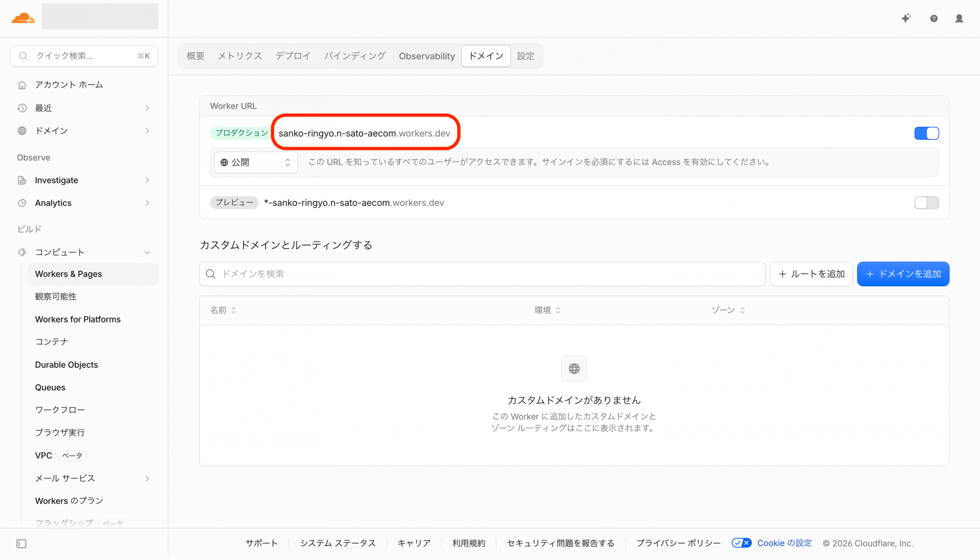Open the キャリア footer link
Viewport: 980px width, 559px height.
tap(414, 543)
